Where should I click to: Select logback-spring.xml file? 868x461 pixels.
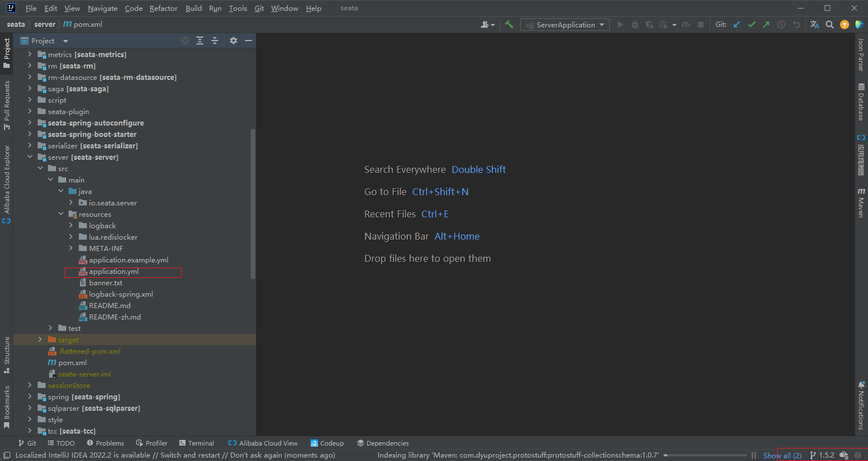(116, 294)
